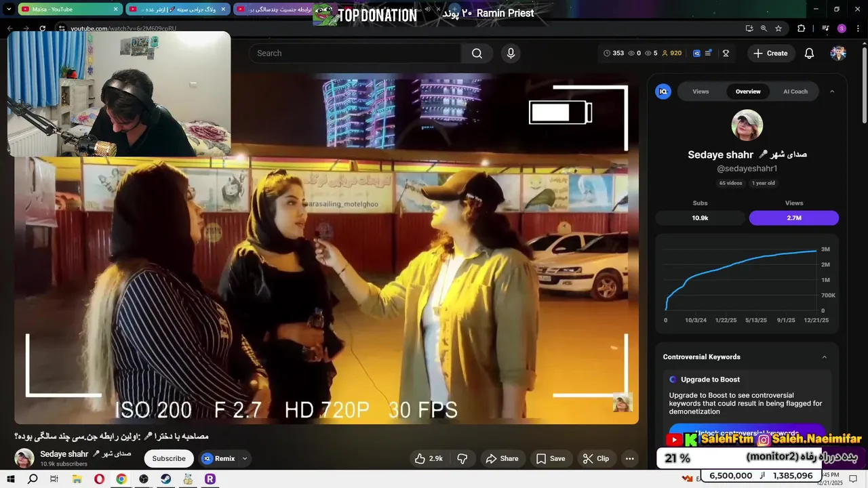Collapse the Controversial Keywords section
868x488 pixels.
[x=825, y=357]
